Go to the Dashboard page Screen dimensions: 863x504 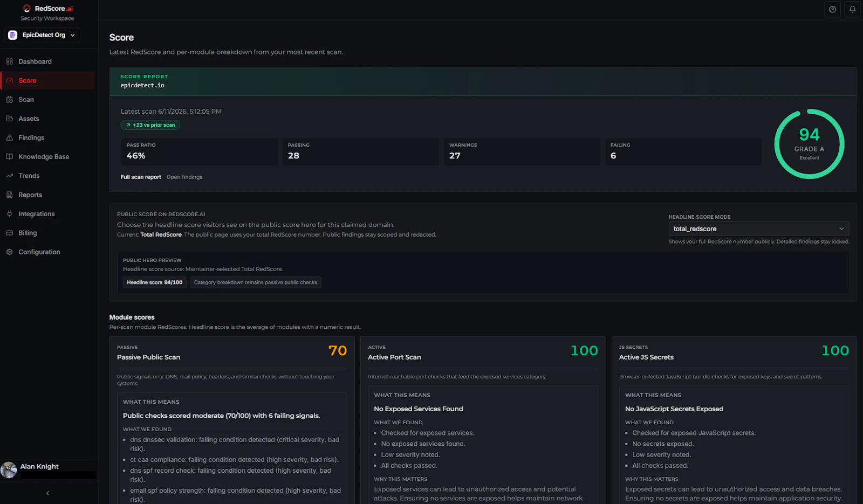pyautogui.click(x=47, y=61)
